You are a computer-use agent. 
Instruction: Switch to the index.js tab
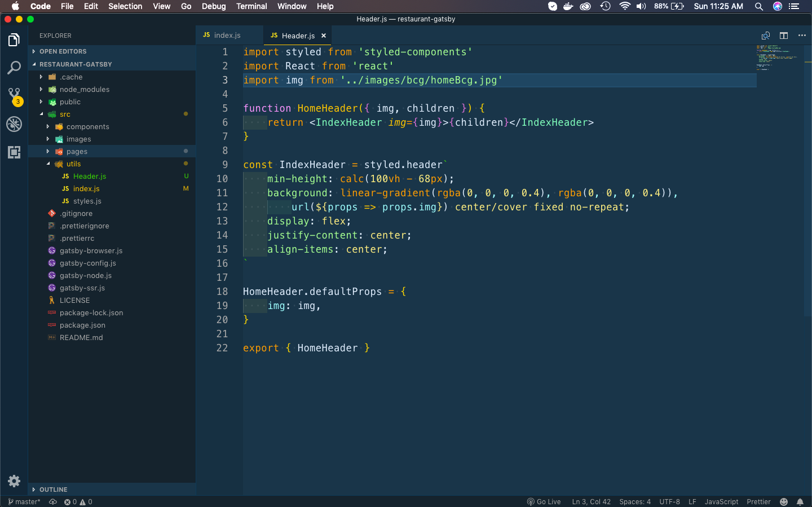[229, 36]
